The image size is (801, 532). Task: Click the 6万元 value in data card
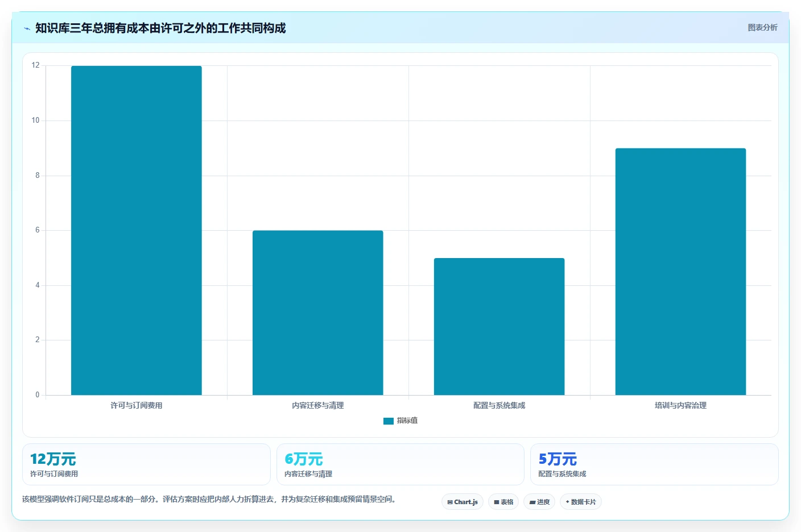304,459
